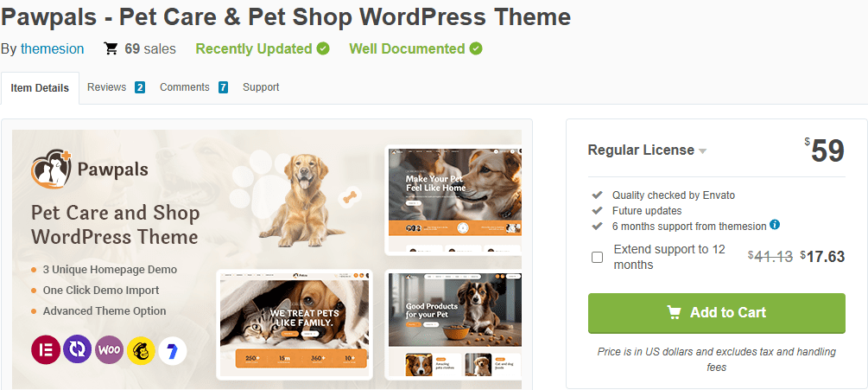This screenshot has width=868, height=390.
Task: Click the Mailchimp yellow icon
Action: (x=141, y=349)
